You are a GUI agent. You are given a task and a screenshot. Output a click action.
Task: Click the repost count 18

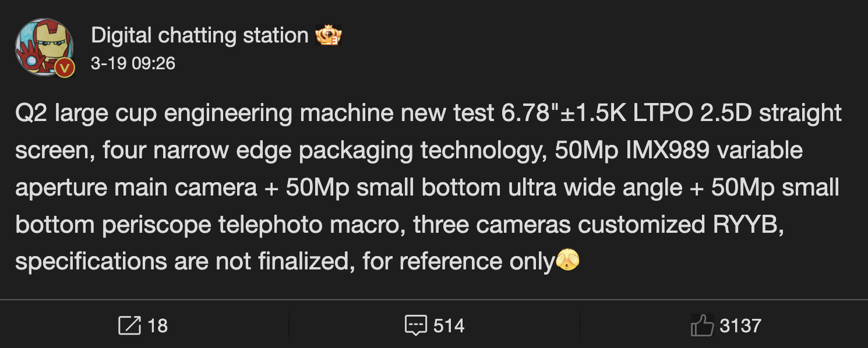pyautogui.click(x=157, y=326)
